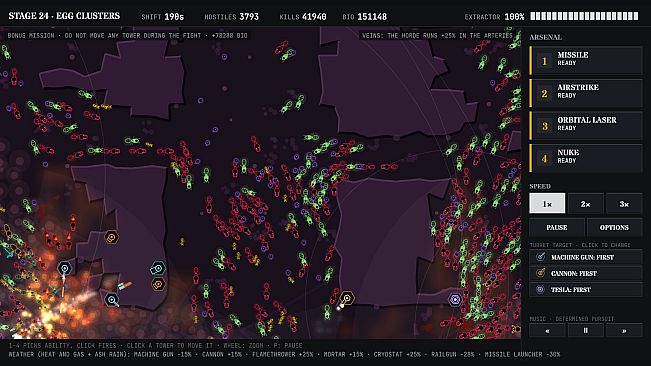Skip to the next music track
Screen dimensions: 651x366
coord(624,330)
